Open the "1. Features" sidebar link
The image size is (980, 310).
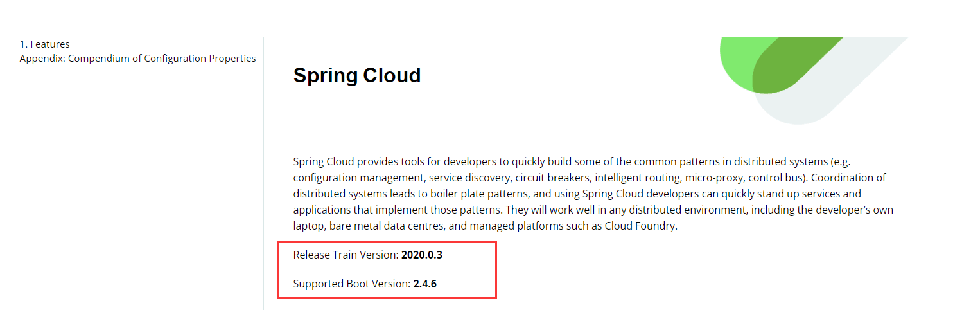coord(44,44)
